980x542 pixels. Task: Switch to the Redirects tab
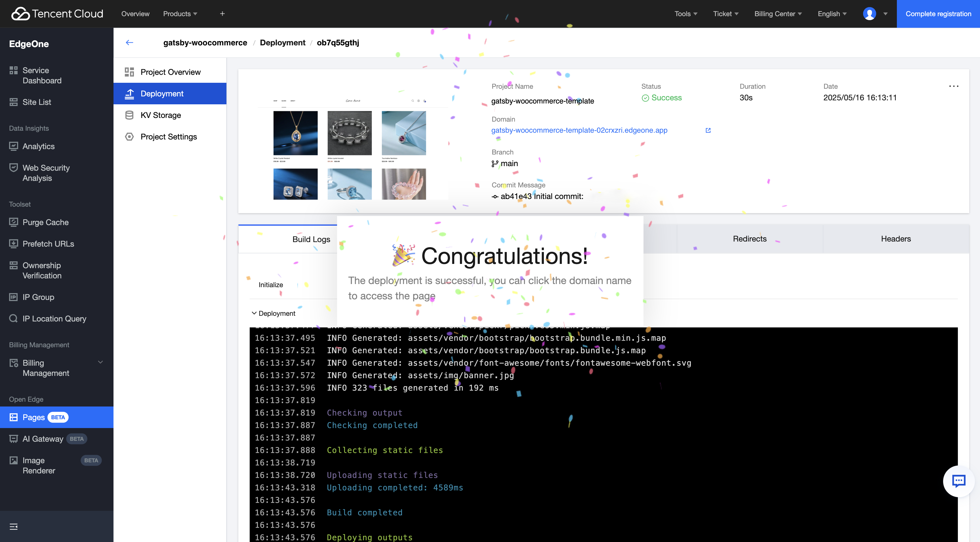[x=749, y=239]
